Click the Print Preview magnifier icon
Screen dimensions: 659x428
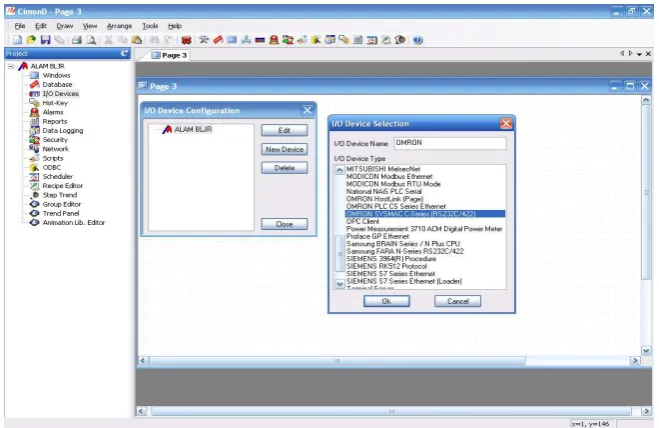91,40
